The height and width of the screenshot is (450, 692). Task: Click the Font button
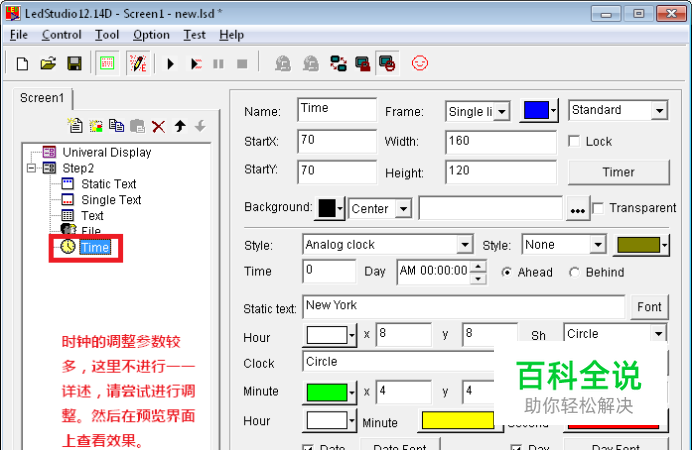(649, 307)
